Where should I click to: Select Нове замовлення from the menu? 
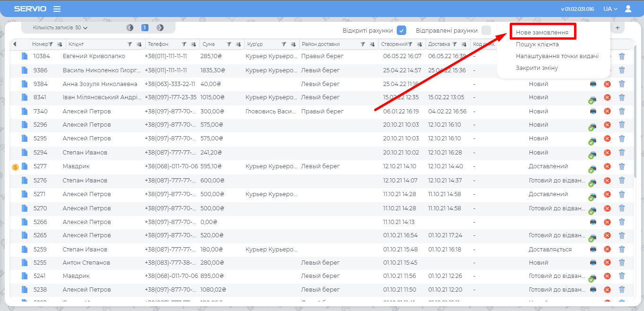tap(542, 33)
